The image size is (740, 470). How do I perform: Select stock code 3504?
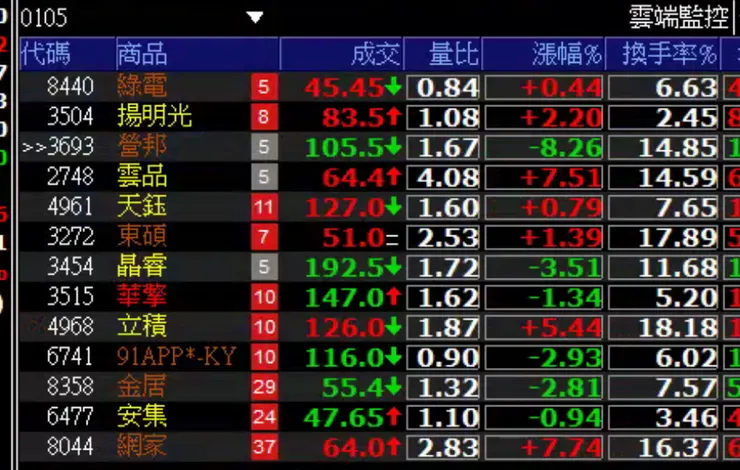pyautogui.click(x=70, y=117)
